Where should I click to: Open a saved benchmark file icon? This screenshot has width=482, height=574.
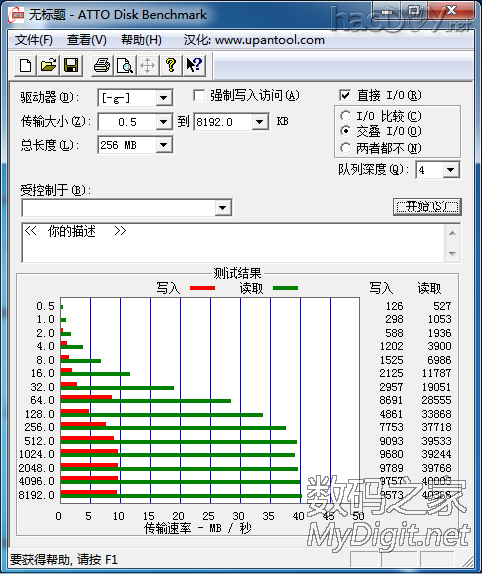click(x=48, y=66)
